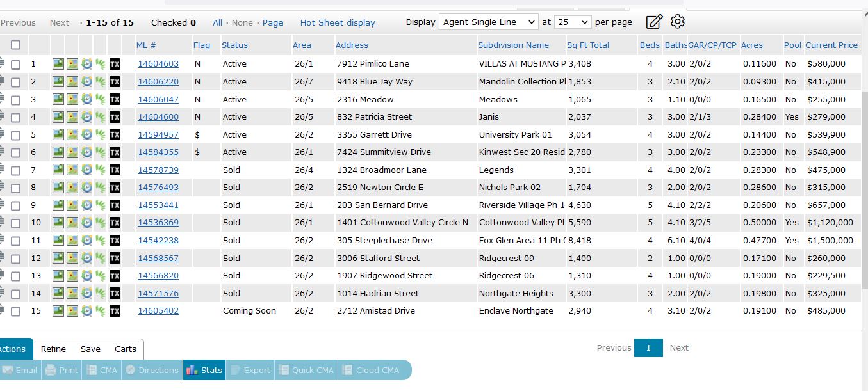Switch to the Carts tab

(x=126, y=349)
